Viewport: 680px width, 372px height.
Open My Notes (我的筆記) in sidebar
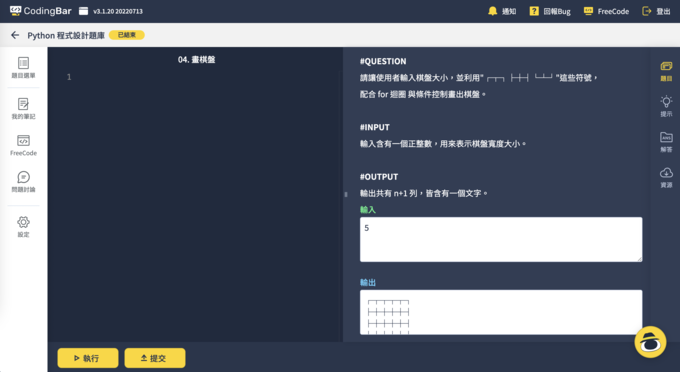23,108
